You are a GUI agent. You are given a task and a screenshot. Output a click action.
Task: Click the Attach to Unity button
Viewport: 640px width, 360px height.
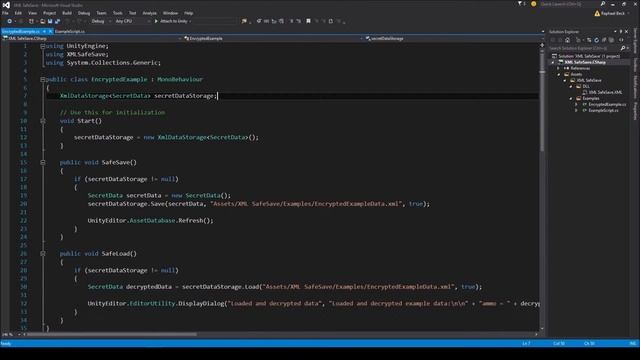pos(172,21)
